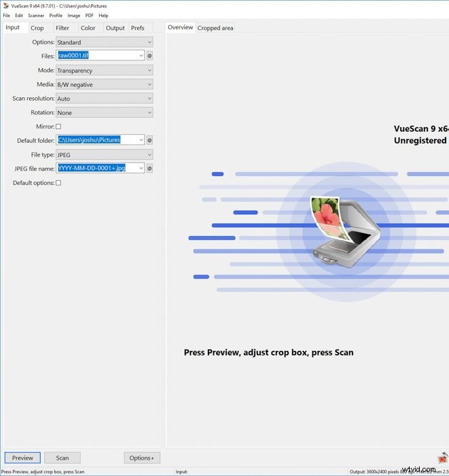
Task: Click the scanner illustration in Overview pane
Action: (x=345, y=232)
